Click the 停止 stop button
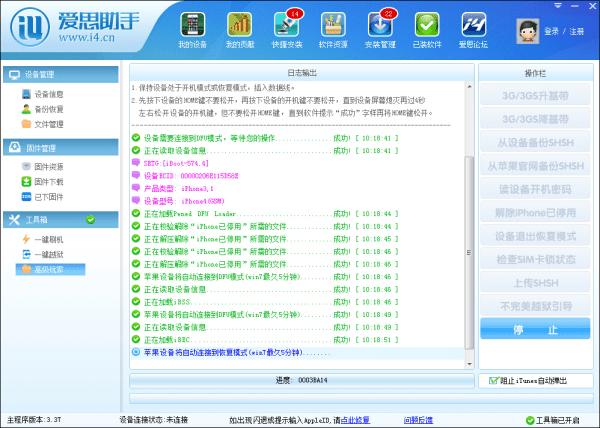Viewport: 600px width, 428px height. point(535,329)
